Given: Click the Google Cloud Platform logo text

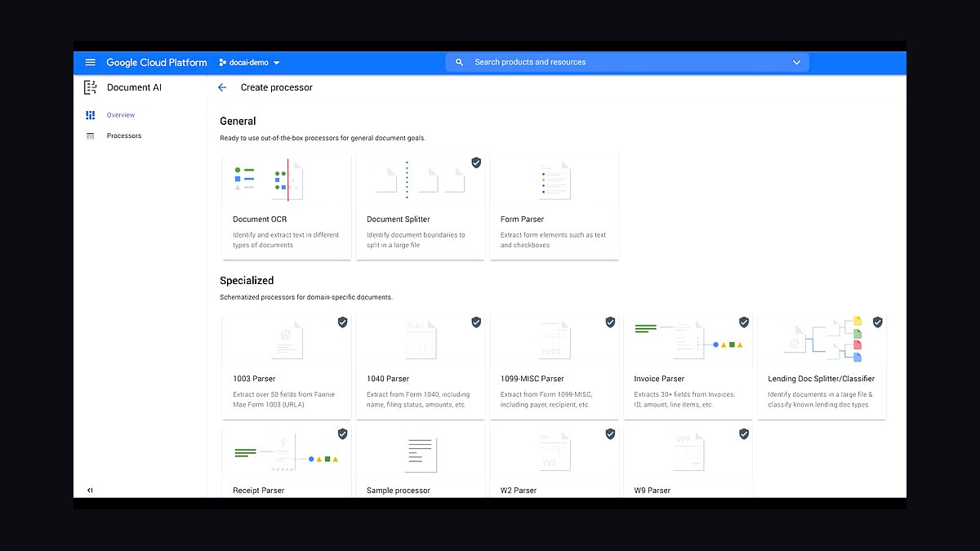Looking at the screenshot, I should click(x=157, y=63).
